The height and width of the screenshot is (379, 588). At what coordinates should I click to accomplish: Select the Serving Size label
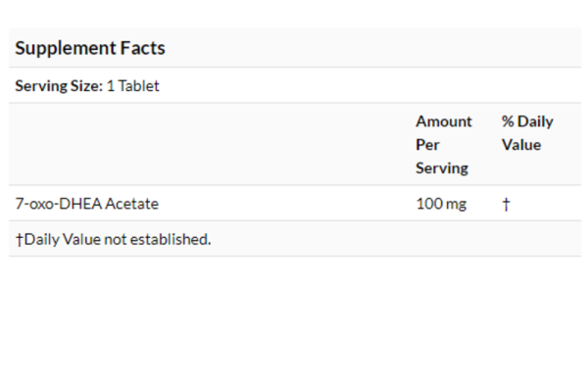pos(59,86)
